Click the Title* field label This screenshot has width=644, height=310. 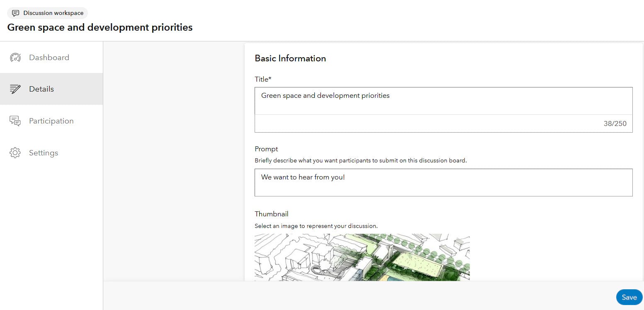click(x=263, y=79)
